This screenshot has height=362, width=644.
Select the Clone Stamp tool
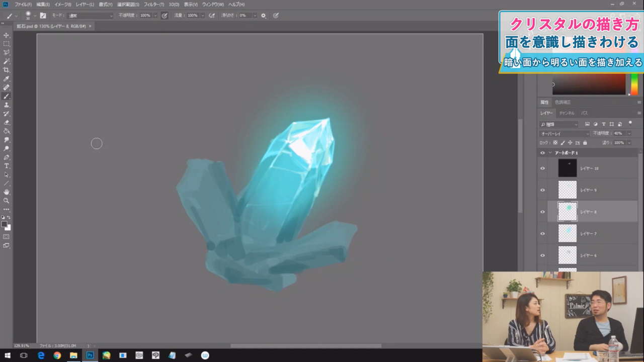point(7,105)
